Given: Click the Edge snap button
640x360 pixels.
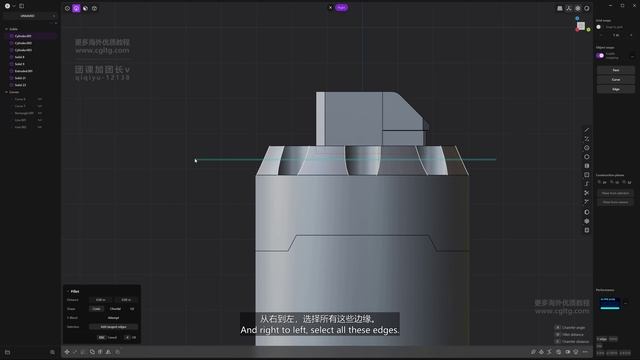Looking at the screenshot, I should tap(616, 89).
